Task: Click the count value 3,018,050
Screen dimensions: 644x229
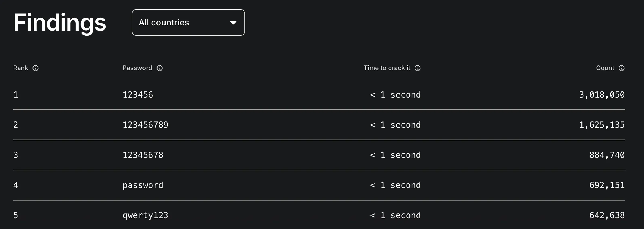Action: pos(602,95)
